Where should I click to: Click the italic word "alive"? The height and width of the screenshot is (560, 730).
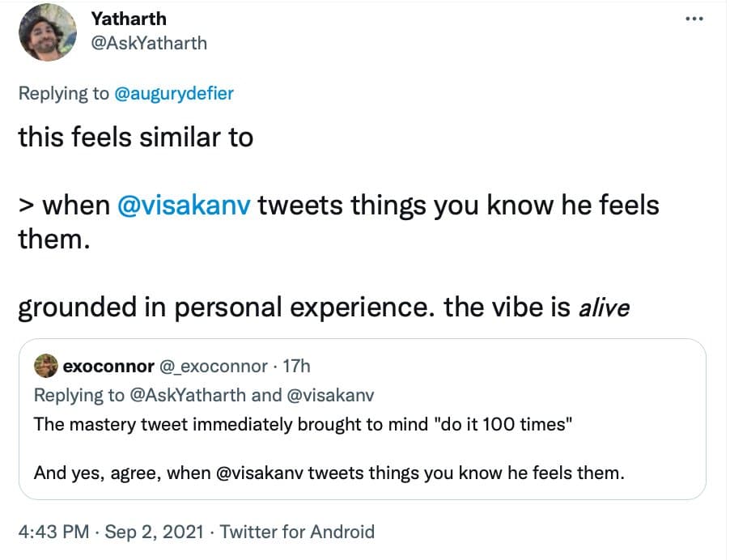(605, 308)
